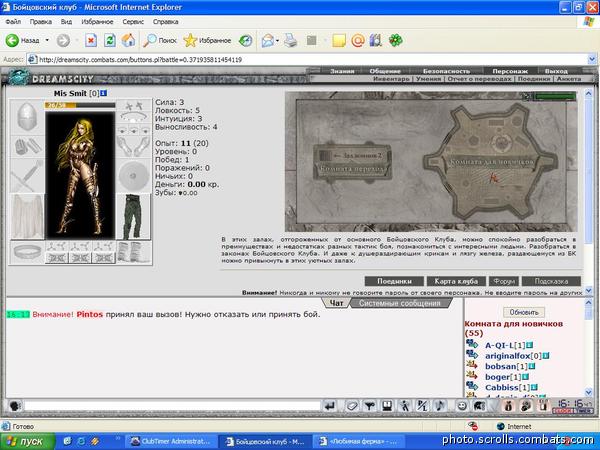
Task: Open the Back button history dropdown arrow
Action: (x=47, y=40)
